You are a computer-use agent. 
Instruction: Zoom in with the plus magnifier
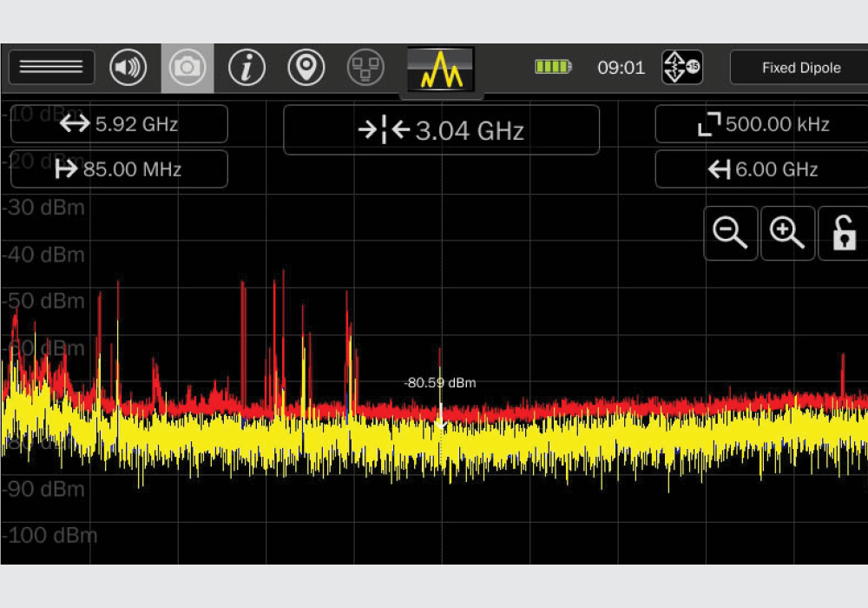pyautogui.click(x=787, y=234)
